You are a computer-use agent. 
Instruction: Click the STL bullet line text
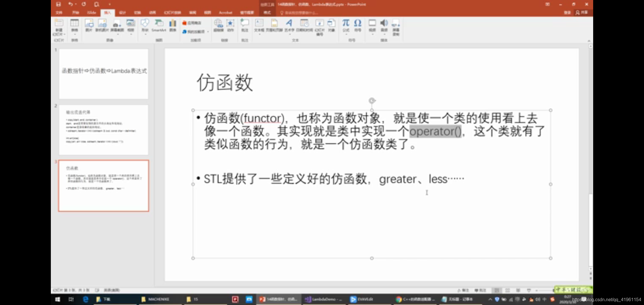(334, 179)
